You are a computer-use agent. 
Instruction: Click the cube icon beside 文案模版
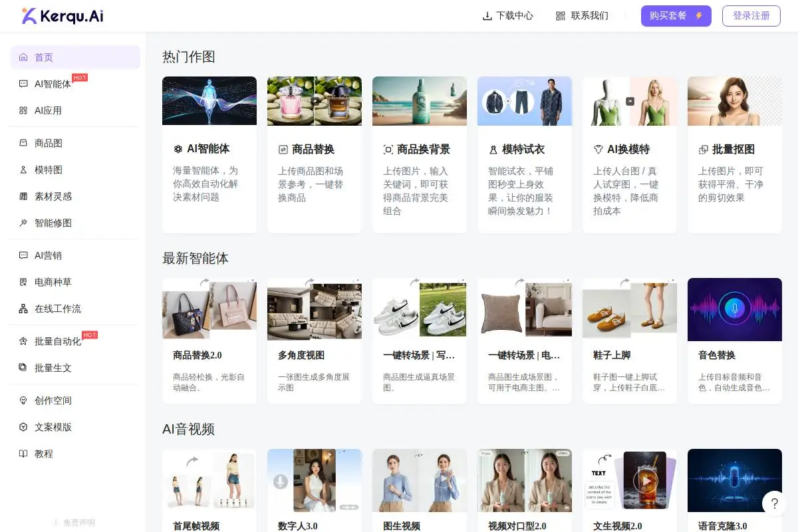(23, 427)
